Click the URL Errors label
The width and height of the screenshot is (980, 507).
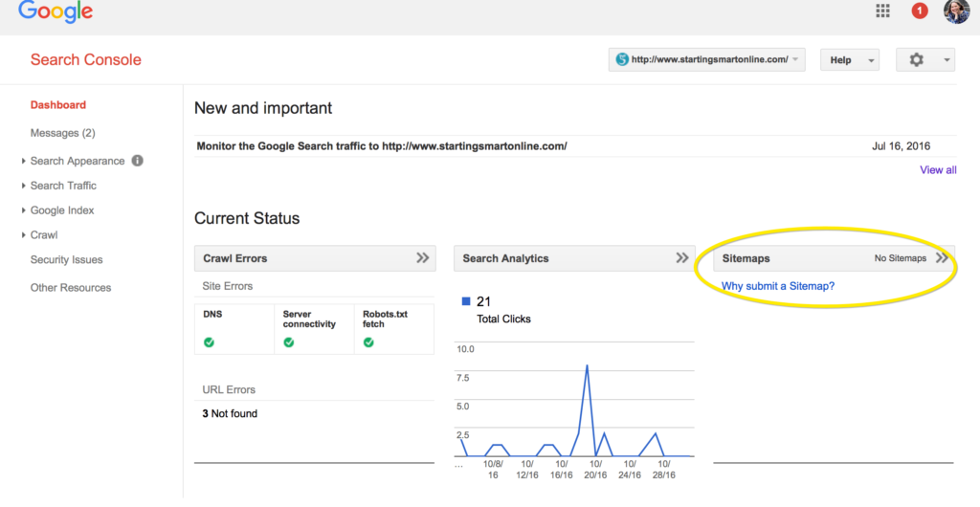point(229,389)
